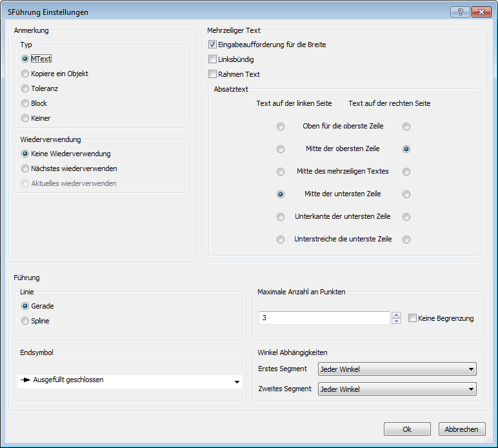Decrease maximum points with spinner down arrow
The height and width of the screenshot is (448, 498).
click(x=396, y=321)
